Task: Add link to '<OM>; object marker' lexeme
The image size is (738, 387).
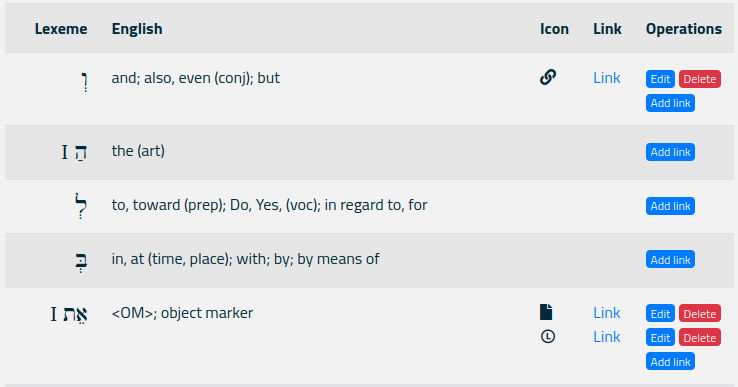Action: click(670, 362)
